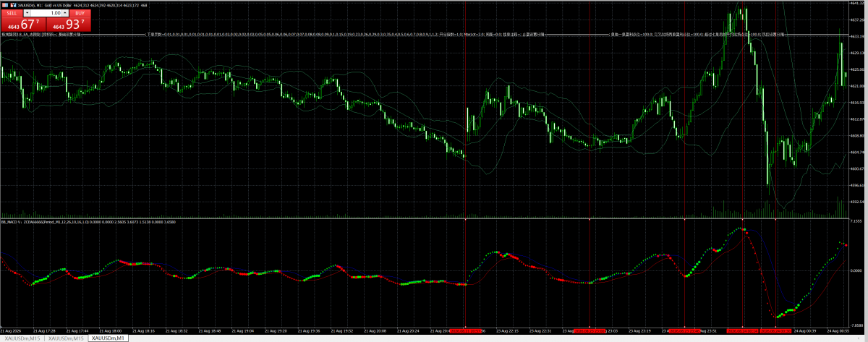
Task: Click the -7.8588 indicator scale value
Action: click(x=857, y=325)
